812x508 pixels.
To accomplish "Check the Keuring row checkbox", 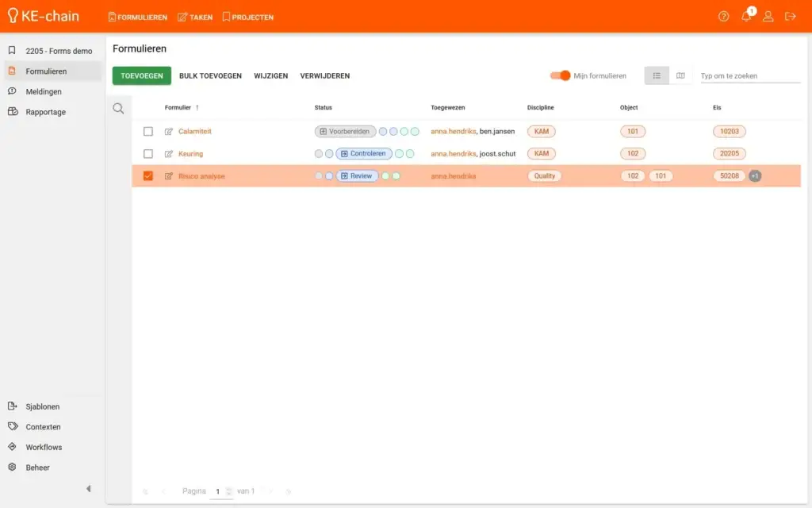I will coord(148,154).
